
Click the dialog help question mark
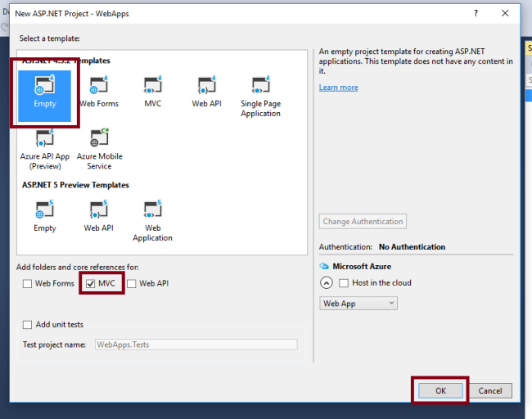pos(476,13)
